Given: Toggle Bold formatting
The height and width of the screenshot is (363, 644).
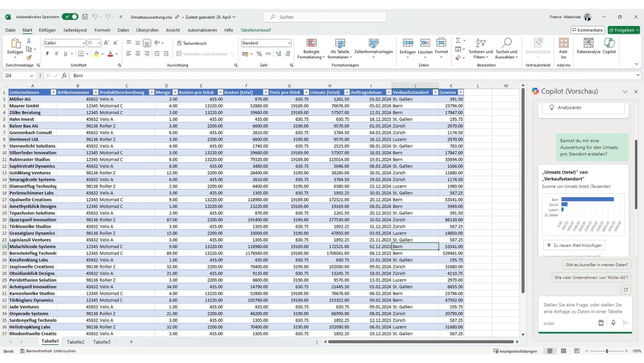Looking at the screenshot, I should click(x=47, y=54).
